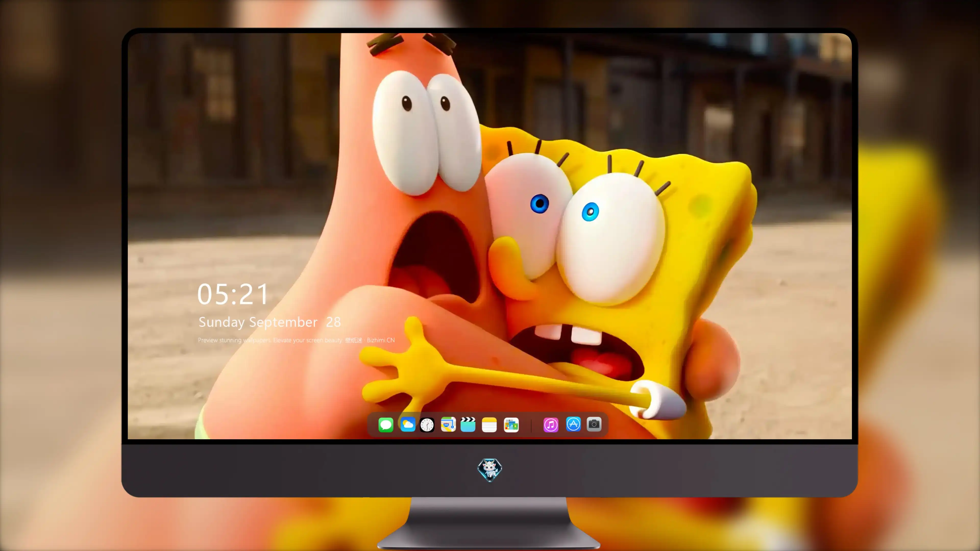The image size is (980, 551).
Task: Open the Maps app in the dock
Action: (448, 424)
